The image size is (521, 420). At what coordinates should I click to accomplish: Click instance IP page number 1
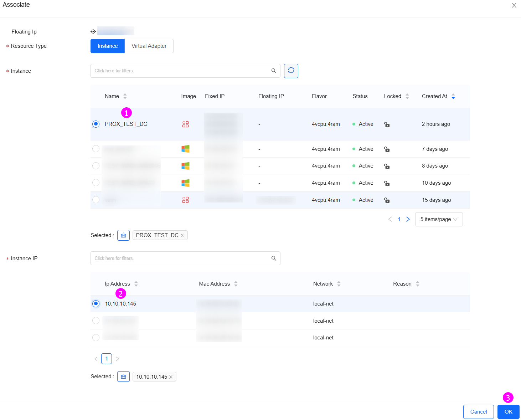point(107,359)
